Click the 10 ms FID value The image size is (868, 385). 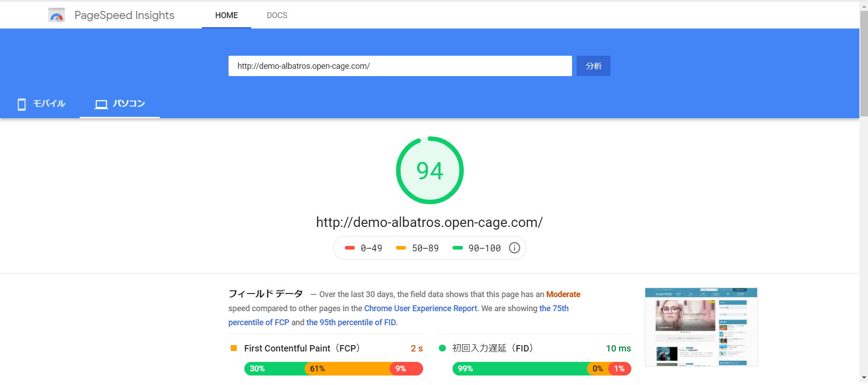tap(618, 348)
